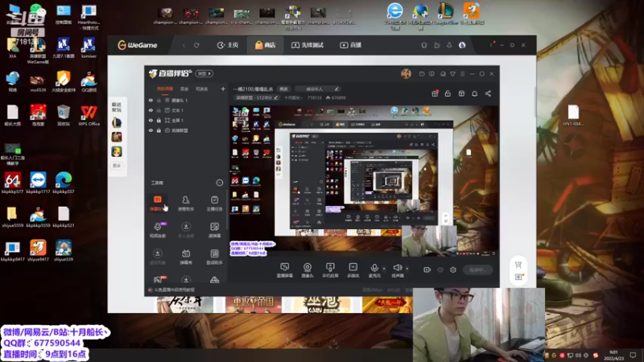Toggle visibility of 英雄联盟 source
Screen dimensions: 644x362
[x=151, y=130]
